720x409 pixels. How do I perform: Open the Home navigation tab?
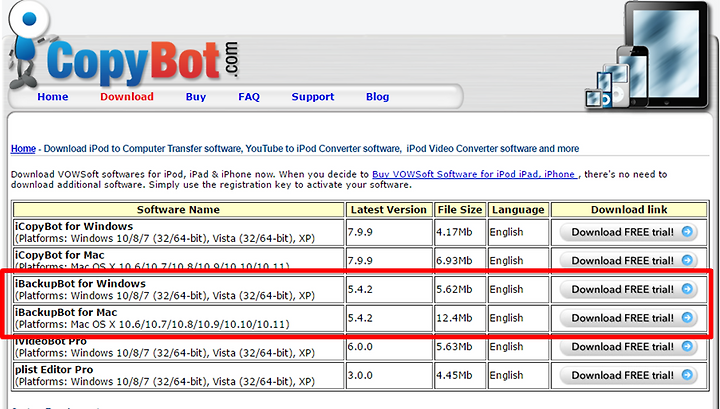point(53,97)
